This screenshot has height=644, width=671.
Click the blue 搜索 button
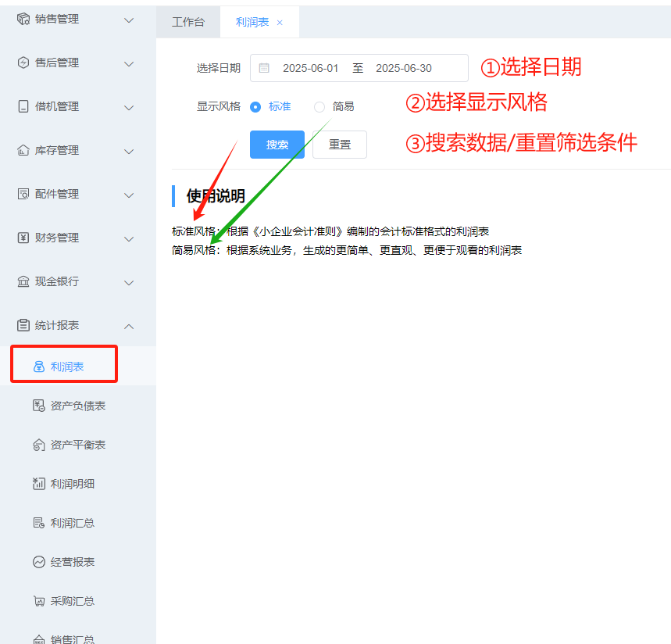point(277,145)
